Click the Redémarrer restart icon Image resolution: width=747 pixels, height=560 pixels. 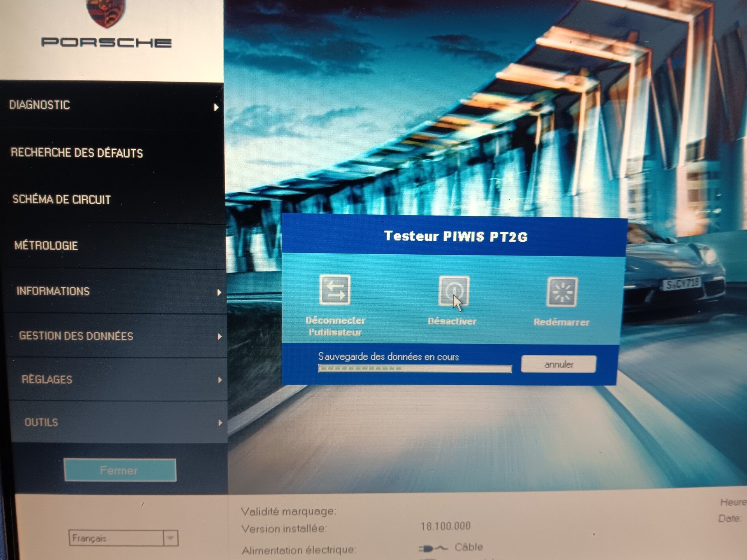click(x=561, y=292)
